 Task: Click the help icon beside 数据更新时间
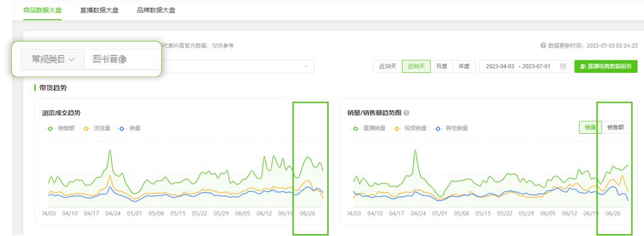click(x=543, y=46)
